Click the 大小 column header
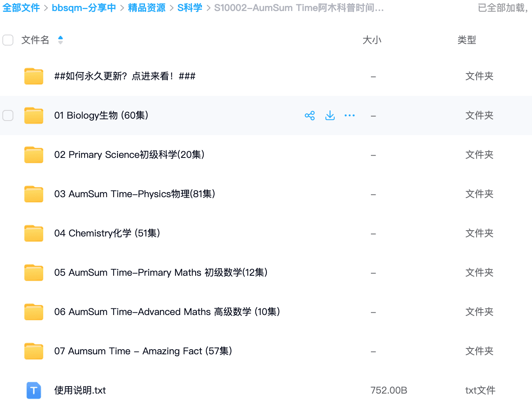 [x=372, y=40]
